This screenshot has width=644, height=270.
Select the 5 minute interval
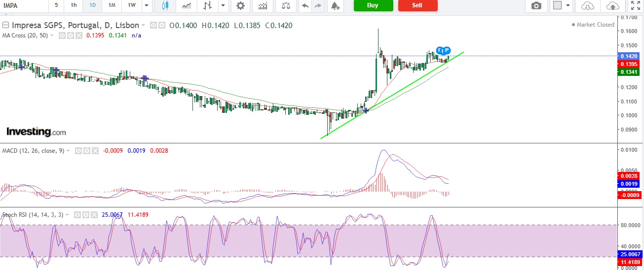pyautogui.click(x=56, y=6)
